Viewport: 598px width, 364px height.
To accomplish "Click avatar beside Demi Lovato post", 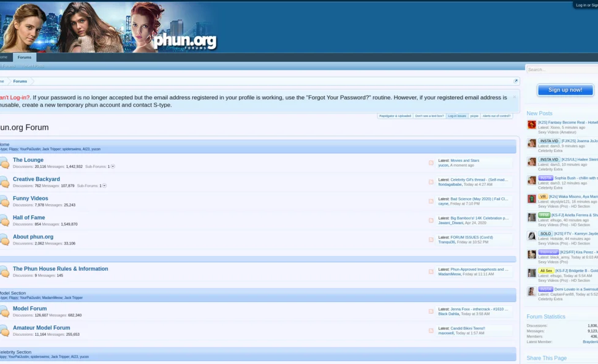I will pyautogui.click(x=532, y=292).
